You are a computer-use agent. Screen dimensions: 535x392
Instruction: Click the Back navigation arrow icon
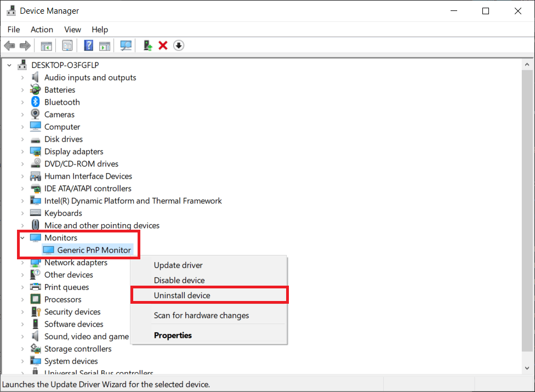[x=9, y=45]
